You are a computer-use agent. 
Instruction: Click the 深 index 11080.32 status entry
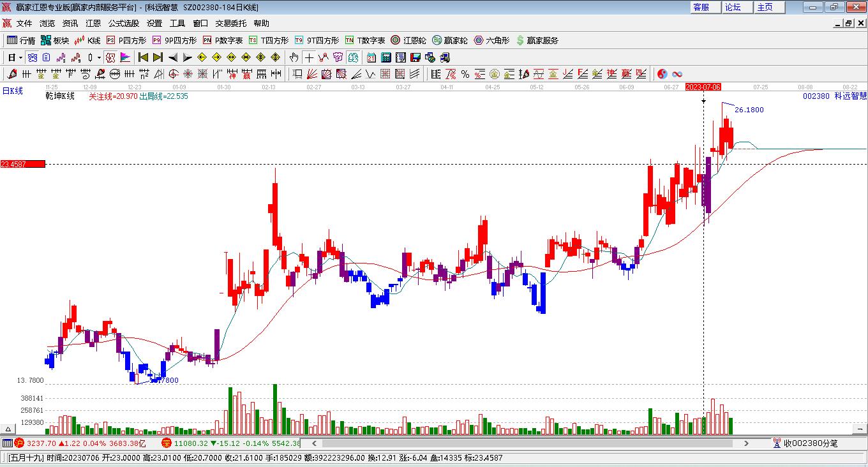230,443
